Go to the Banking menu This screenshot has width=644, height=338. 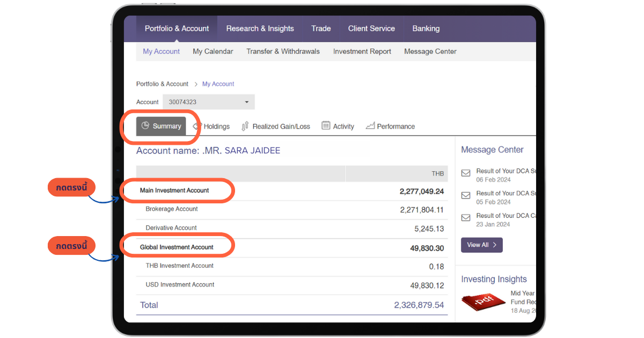tap(426, 28)
